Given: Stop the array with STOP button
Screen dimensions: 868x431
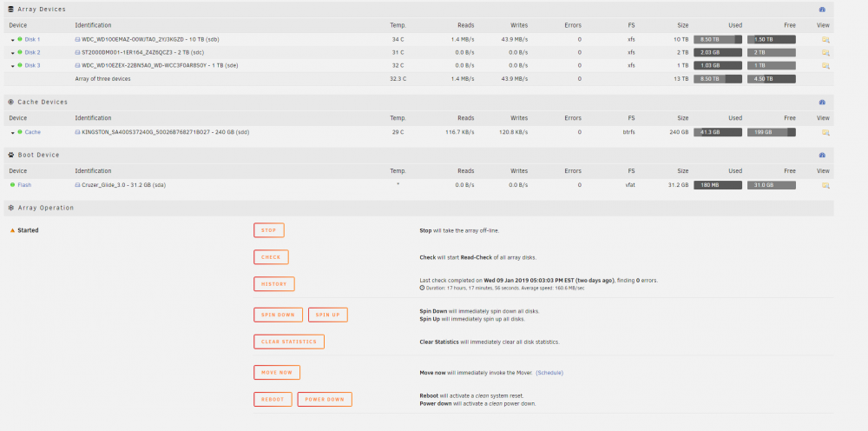Looking at the screenshot, I should tap(269, 230).
